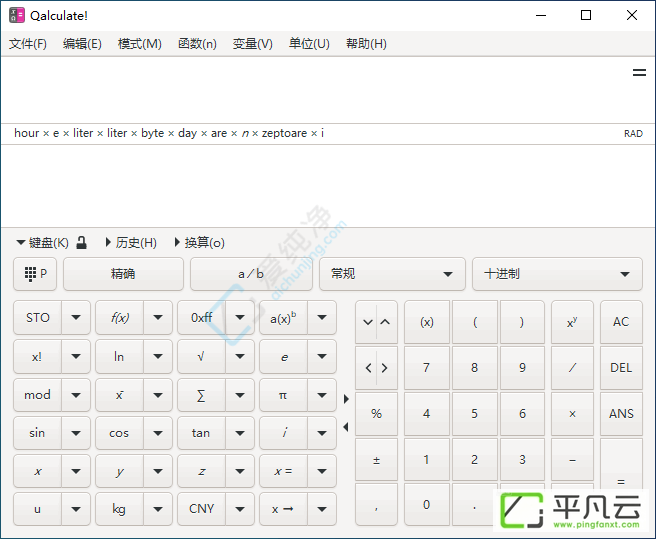Insert variable x from keypad

[38, 471]
